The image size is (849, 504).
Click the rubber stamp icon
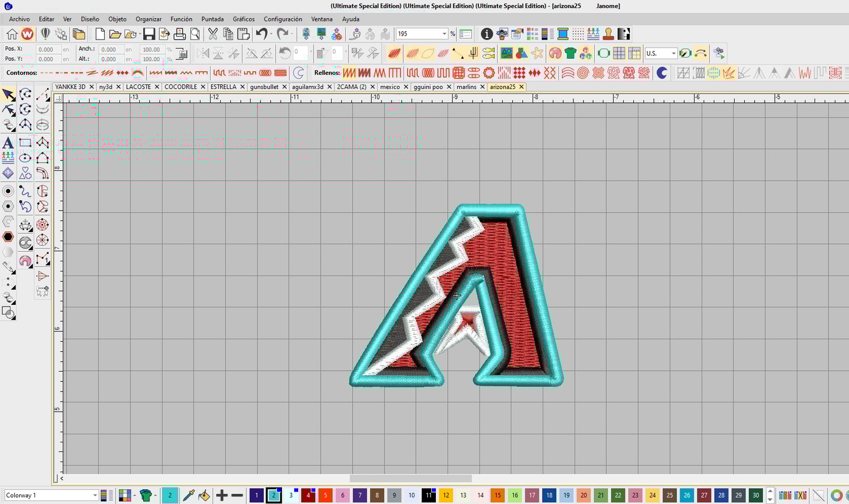tap(608, 34)
